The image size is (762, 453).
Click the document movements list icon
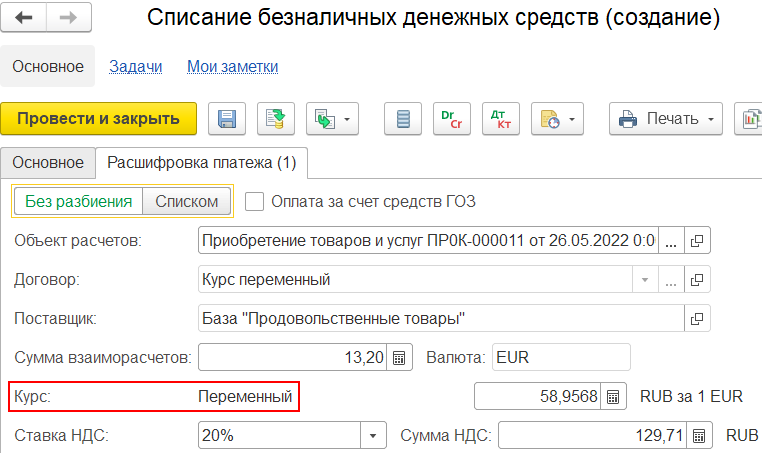404,119
